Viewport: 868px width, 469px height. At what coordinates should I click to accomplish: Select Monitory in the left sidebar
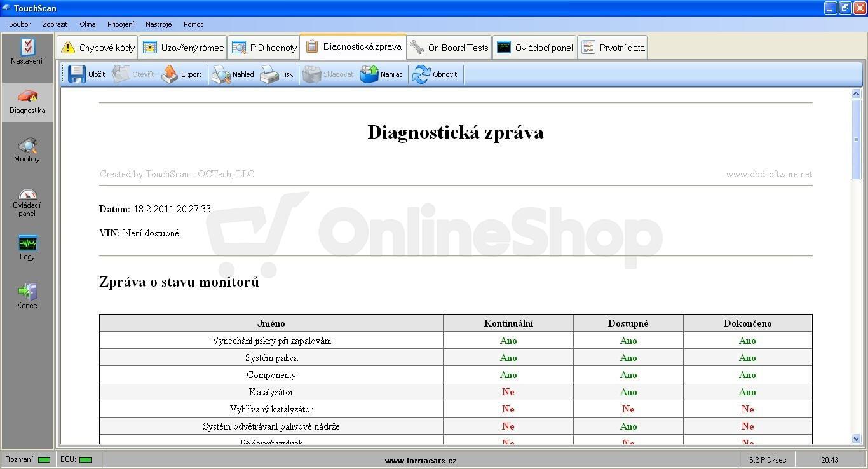pos(27,150)
